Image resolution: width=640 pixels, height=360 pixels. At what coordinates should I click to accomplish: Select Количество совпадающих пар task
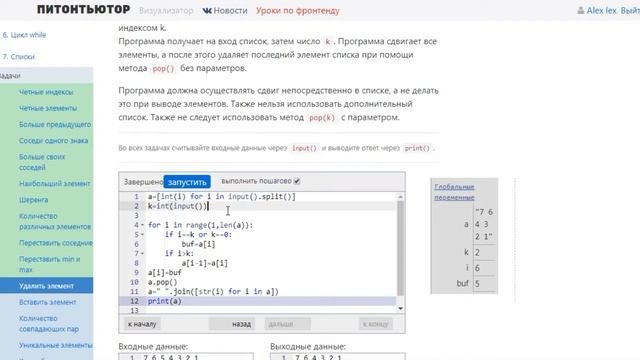[x=49, y=323]
